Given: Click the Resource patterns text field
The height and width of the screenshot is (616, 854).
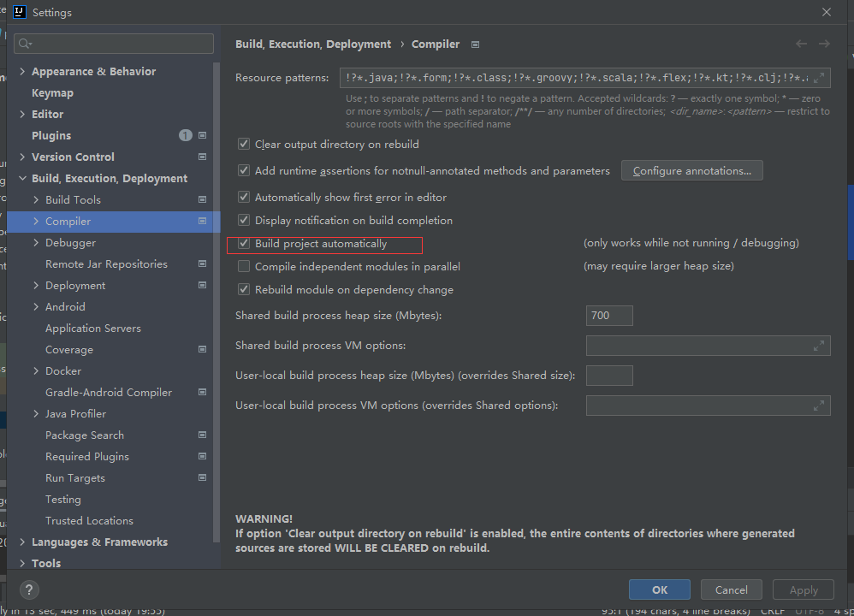Looking at the screenshot, I should pos(585,78).
